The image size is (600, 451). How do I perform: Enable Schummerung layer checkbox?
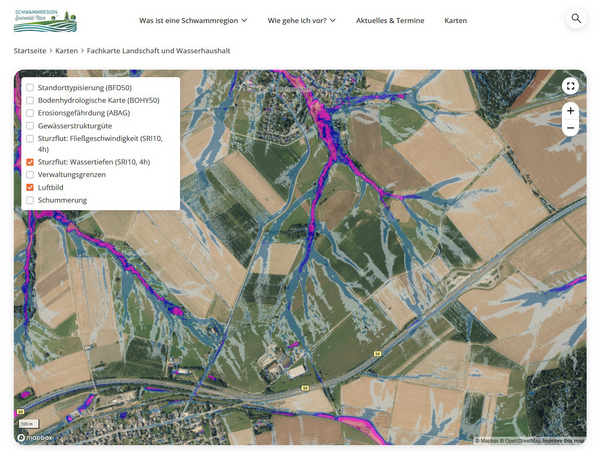pos(30,200)
